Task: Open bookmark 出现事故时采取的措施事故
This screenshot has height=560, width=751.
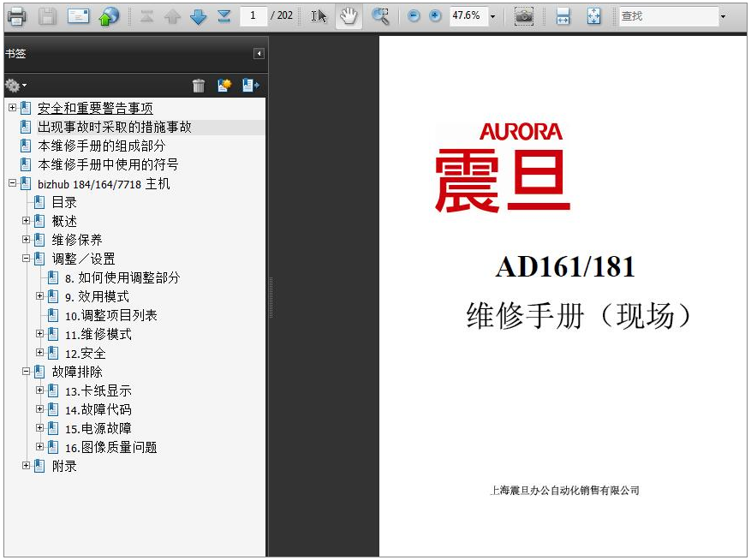Action: (115, 127)
